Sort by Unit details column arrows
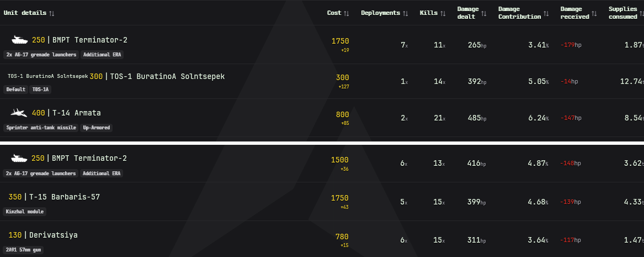Image resolution: width=644 pixels, height=257 pixels. [52, 13]
